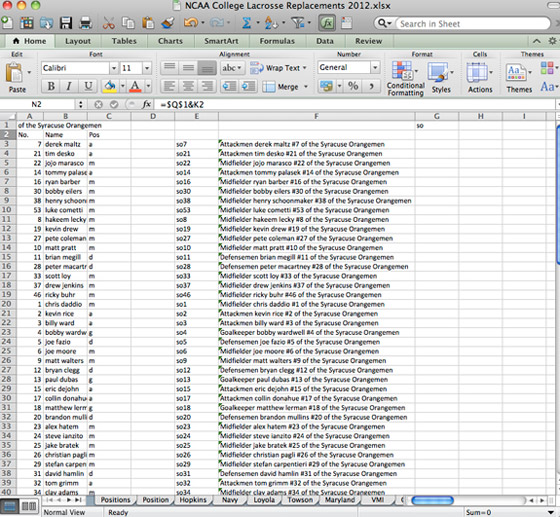
Task: Click the Search in Sheet field
Action: [x=473, y=24]
